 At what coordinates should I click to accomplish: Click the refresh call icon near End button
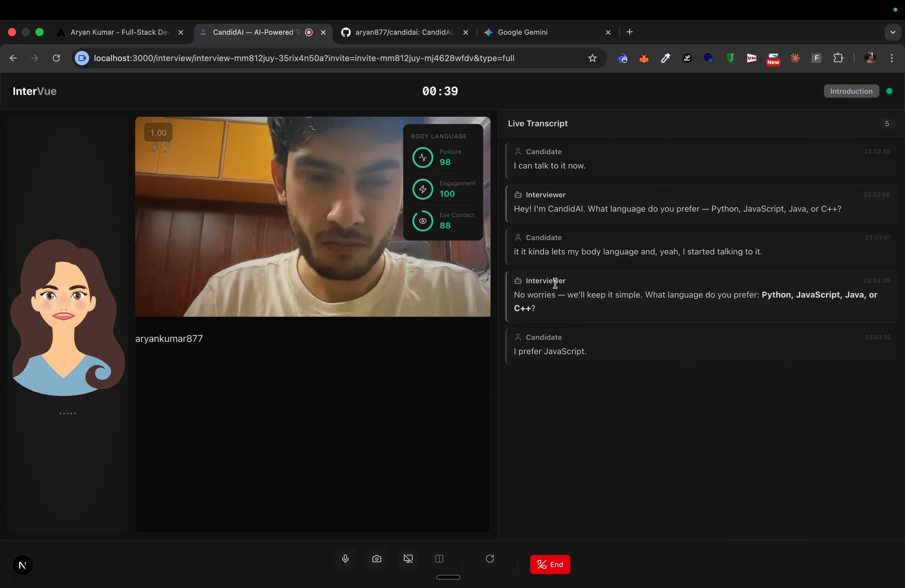point(490,559)
